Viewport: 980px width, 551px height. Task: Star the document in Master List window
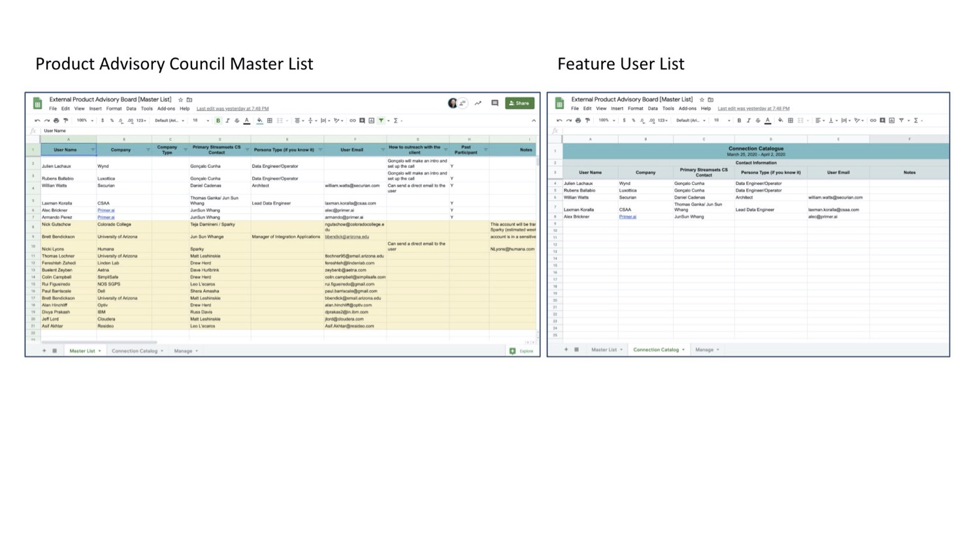(180, 99)
